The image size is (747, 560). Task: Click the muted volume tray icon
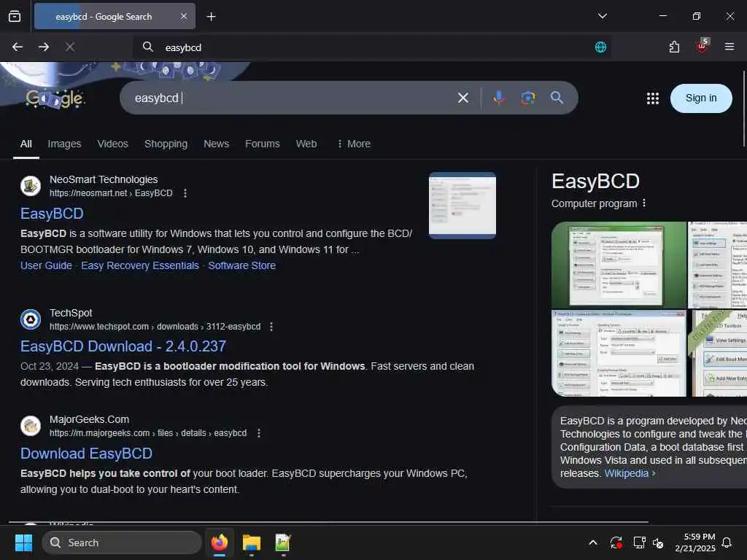click(x=658, y=542)
